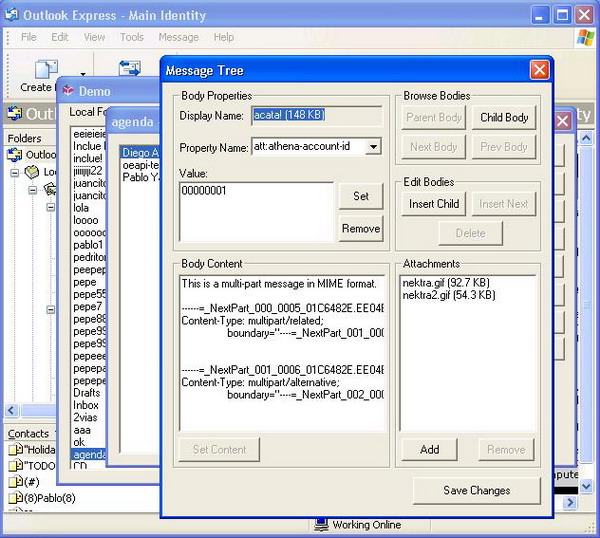Click the Display Name field
The height and width of the screenshot is (538, 600).
pos(316,115)
